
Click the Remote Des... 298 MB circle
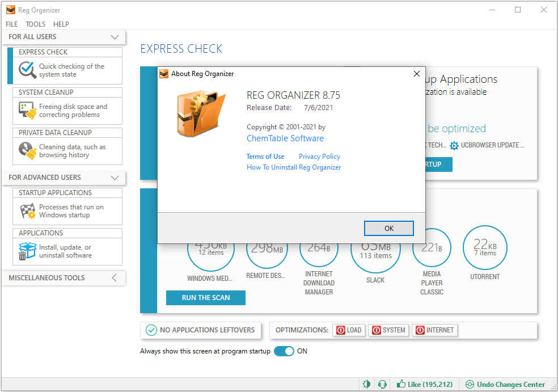coord(267,256)
